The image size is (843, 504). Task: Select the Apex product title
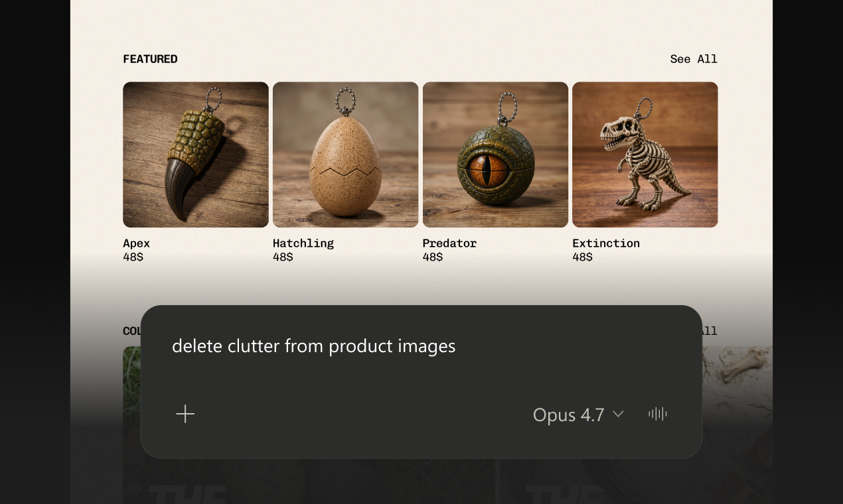[x=136, y=243]
